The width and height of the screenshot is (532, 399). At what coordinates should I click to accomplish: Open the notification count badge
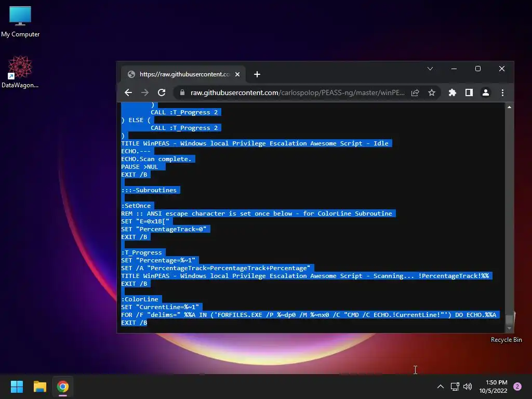tap(517, 387)
